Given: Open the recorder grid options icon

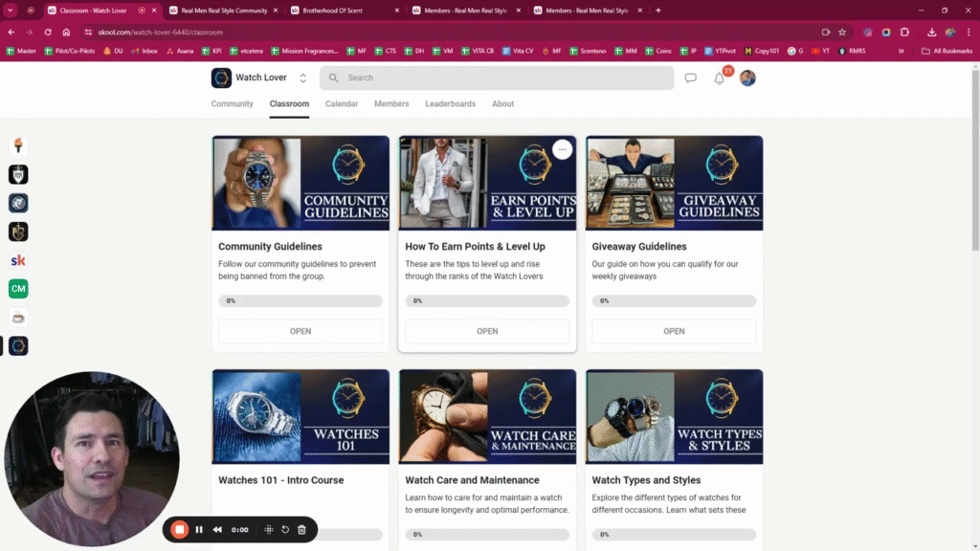Looking at the screenshot, I should [x=269, y=530].
